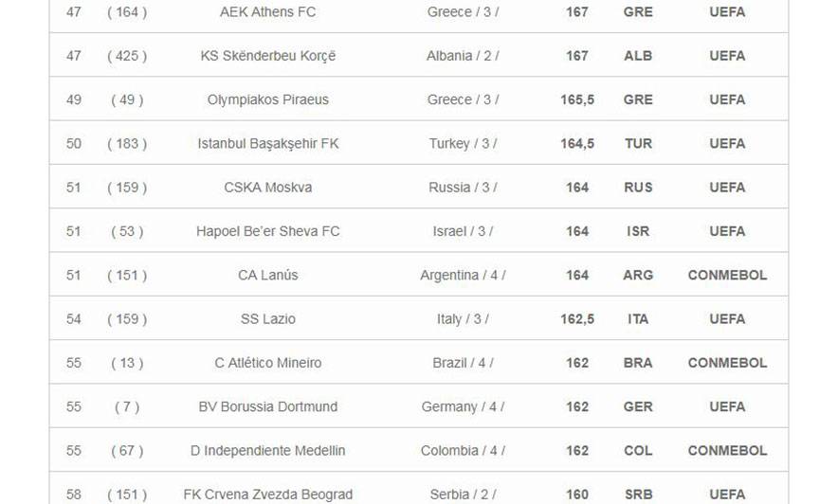
Task: Click Hapoel Be'er Sheva FC name
Action: 267,230
